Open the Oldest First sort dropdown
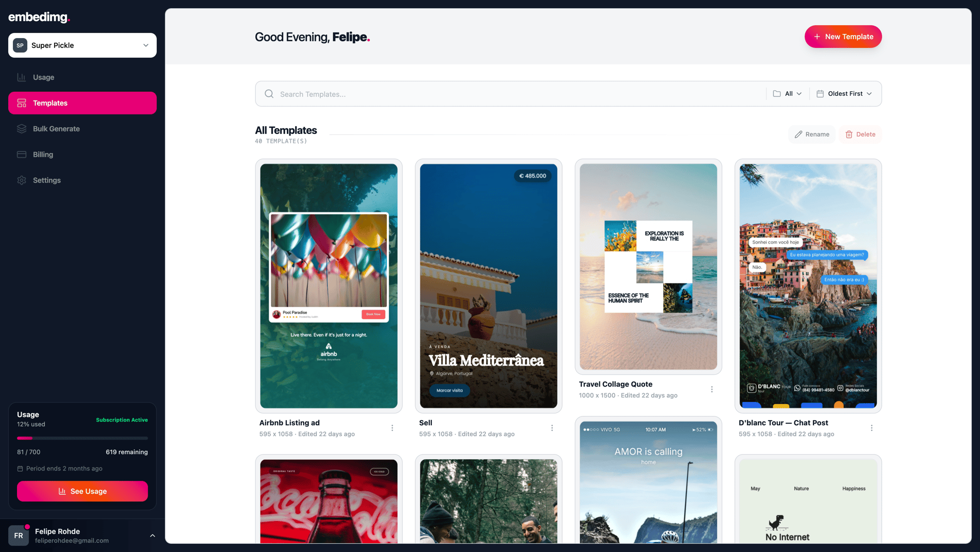The image size is (980, 552). click(844, 94)
